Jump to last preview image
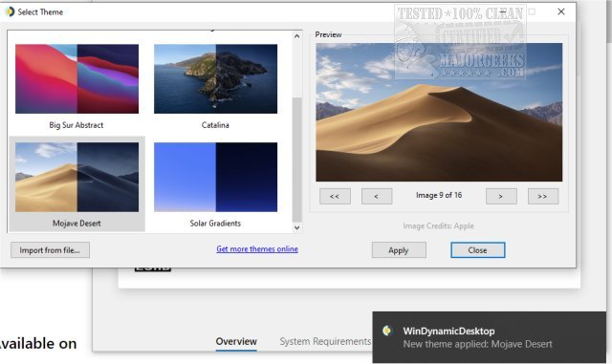Image resolution: width=612 pixels, height=364 pixels. pos(543,196)
